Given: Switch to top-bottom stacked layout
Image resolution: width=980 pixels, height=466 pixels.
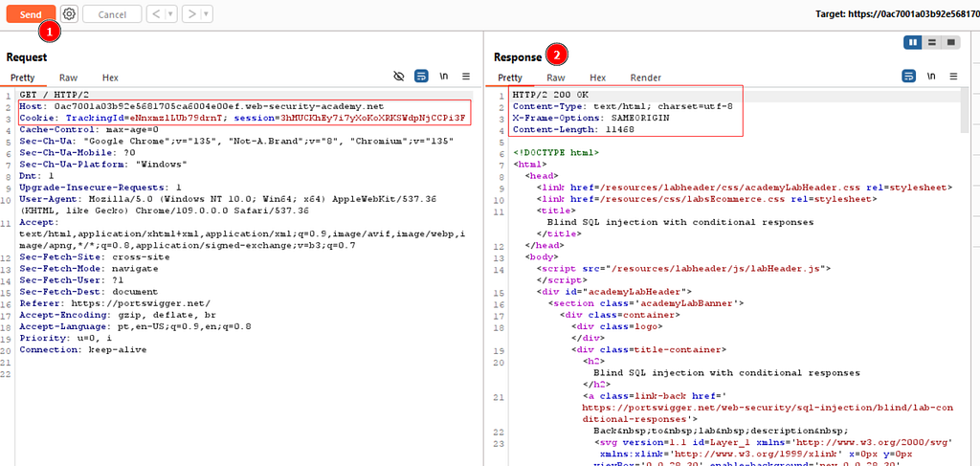Looking at the screenshot, I should 931,42.
